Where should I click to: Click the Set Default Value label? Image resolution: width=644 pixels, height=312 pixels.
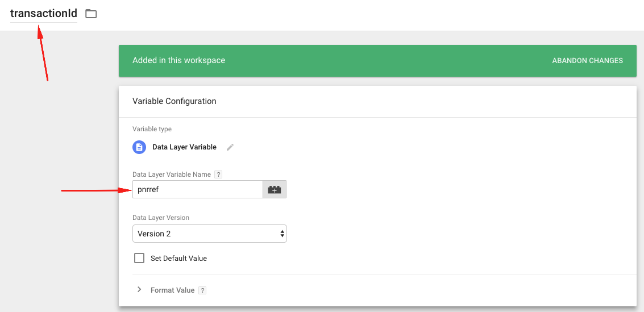point(178,259)
